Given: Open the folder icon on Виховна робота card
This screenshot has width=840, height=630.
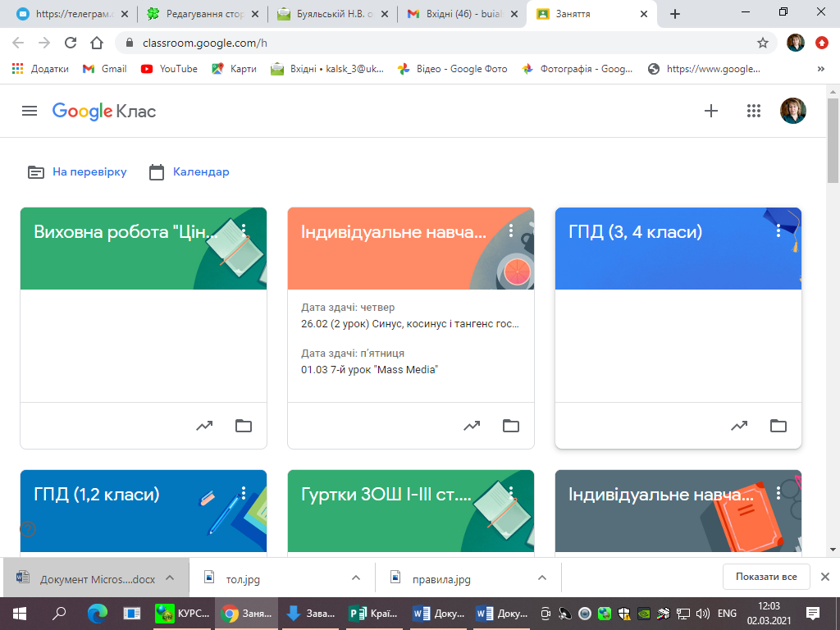Looking at the screenshot, I should (244, 426).
